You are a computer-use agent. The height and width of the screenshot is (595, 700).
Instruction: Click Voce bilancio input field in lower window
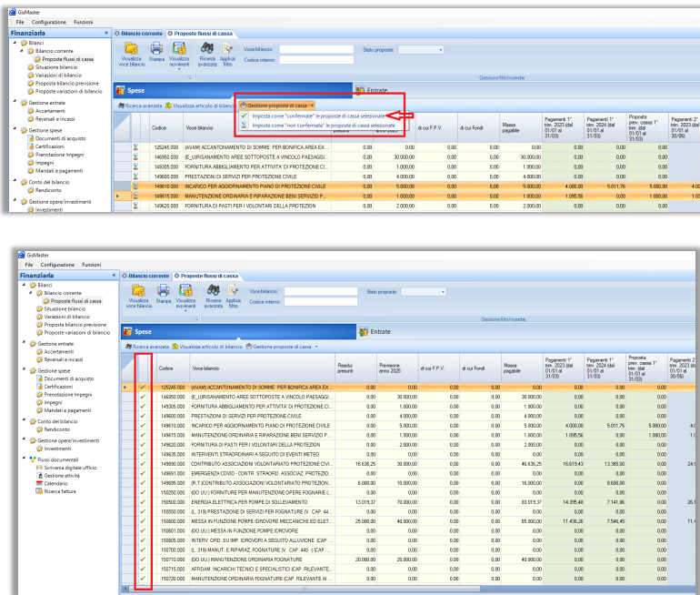[320, 291]
